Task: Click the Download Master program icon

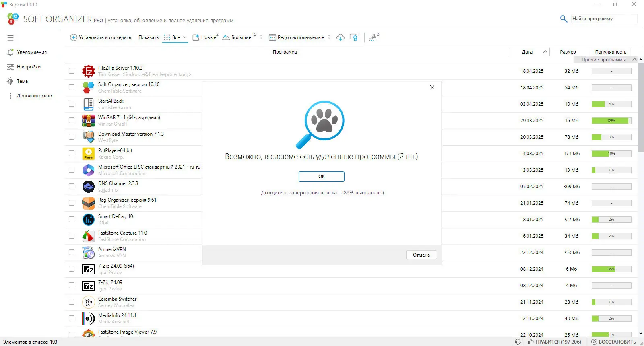Action: pos(89,137)
